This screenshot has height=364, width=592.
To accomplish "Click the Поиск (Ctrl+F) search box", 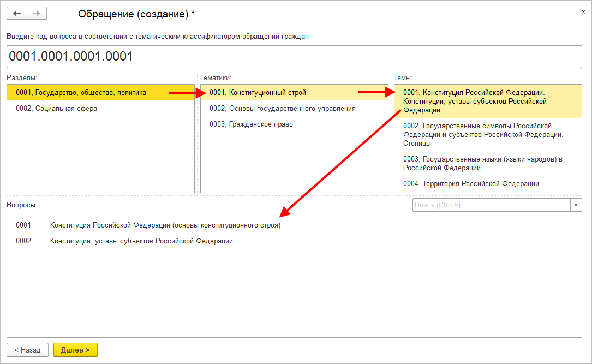I will pos(491,205).
